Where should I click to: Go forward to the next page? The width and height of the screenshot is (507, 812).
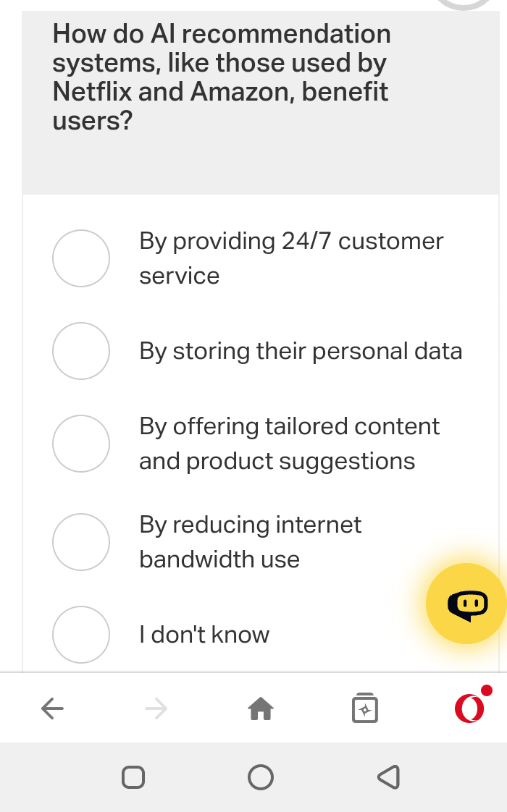pyautogui.click(x=156, y=709)
